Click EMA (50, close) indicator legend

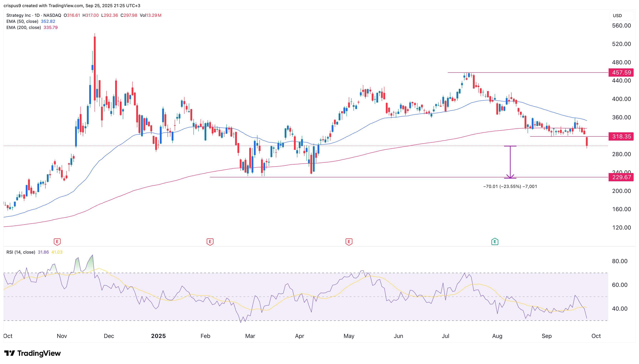pyautogui.click(x=22, y=21)
